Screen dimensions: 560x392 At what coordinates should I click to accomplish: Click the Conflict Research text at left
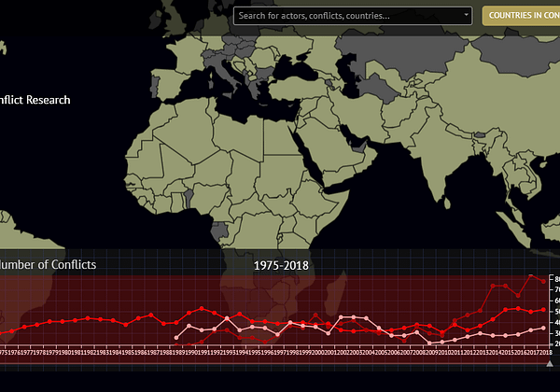[35, 100]
